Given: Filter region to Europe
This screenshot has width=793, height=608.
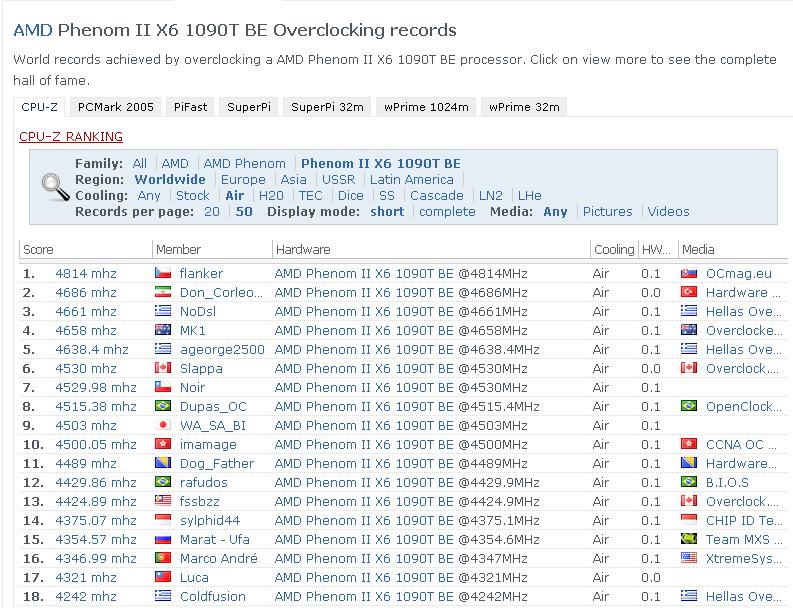Looking at the screenshot, I should pyautogui.click(x=243, y=180).
